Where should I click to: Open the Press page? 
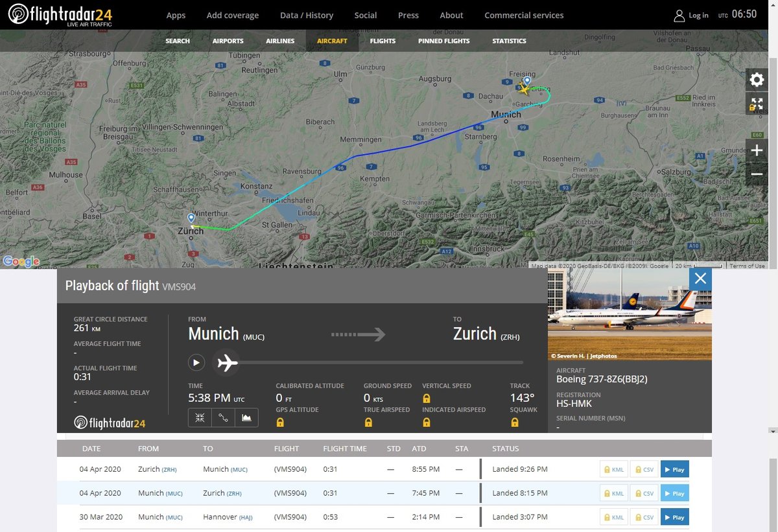tap(408, 15)
